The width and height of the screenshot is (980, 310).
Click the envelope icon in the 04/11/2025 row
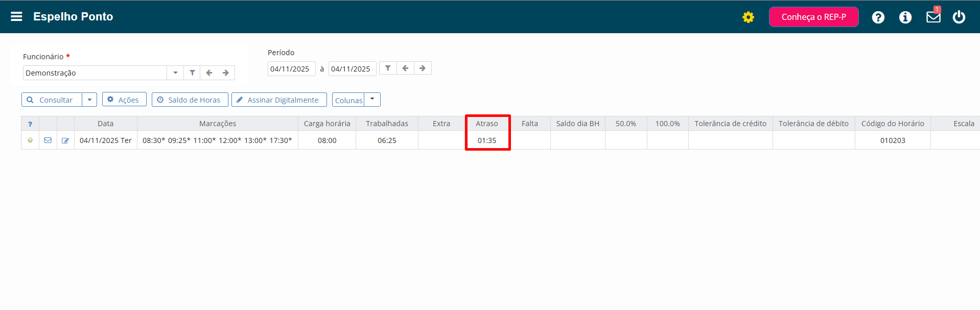click(x=48, y=140)
